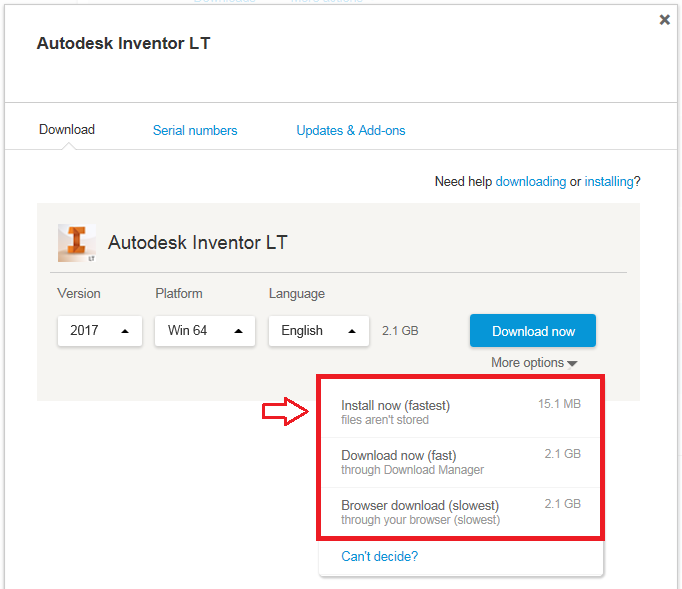The height and width of the screenshot is (589, 682).
Task: Click the More options triangle arrow icon
Action: (x=572, y=364)
